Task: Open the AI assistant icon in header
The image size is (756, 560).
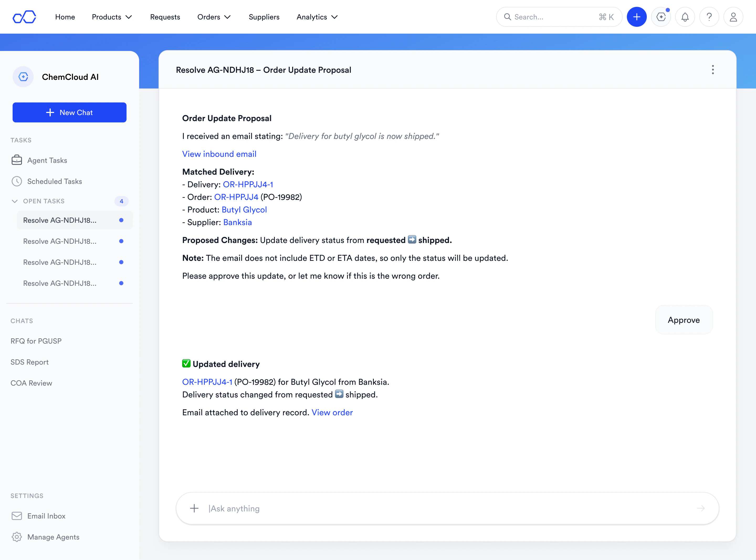Action: pyautogui.click(x=661, y=17)
